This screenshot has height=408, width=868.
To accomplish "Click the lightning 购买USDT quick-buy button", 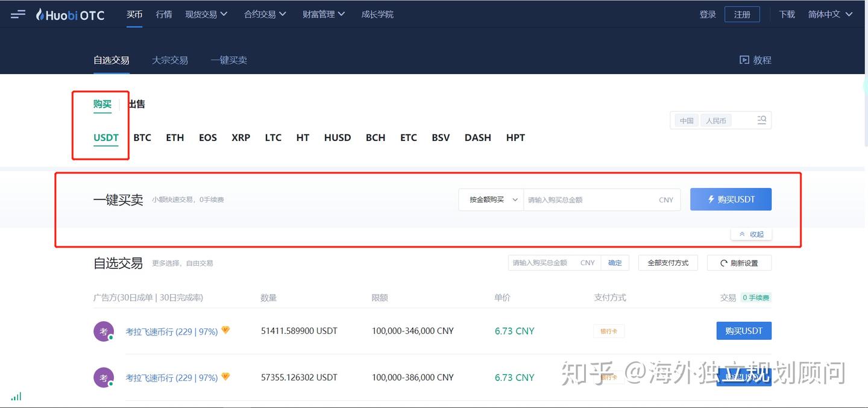I will [731, 199].
